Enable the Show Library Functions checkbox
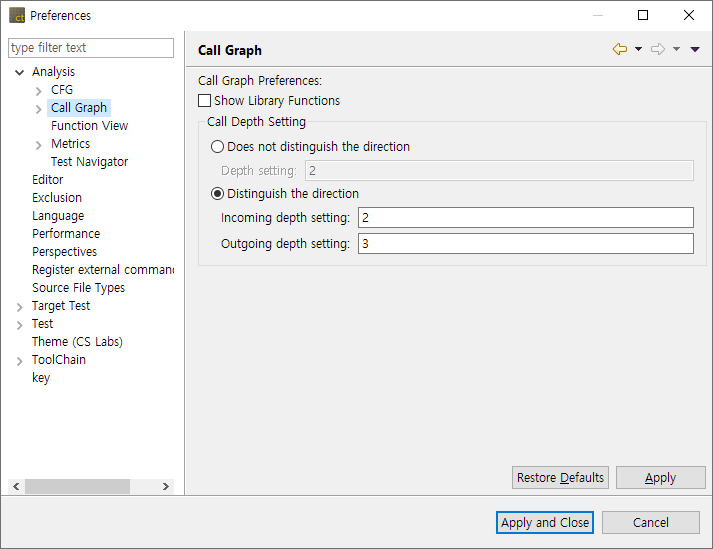 pos(205,101)
